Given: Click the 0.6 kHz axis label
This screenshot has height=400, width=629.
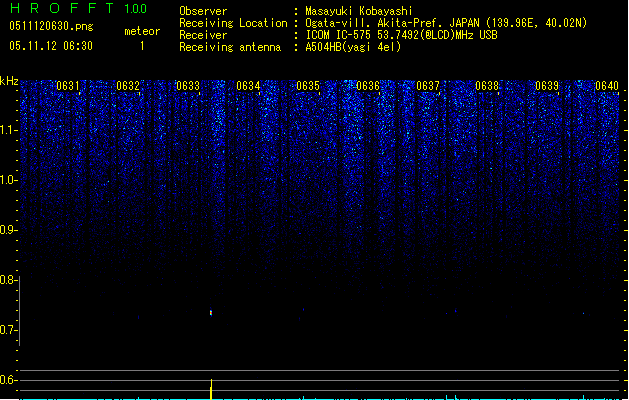Looking at the screenshot, I should (x=8, y=380).
